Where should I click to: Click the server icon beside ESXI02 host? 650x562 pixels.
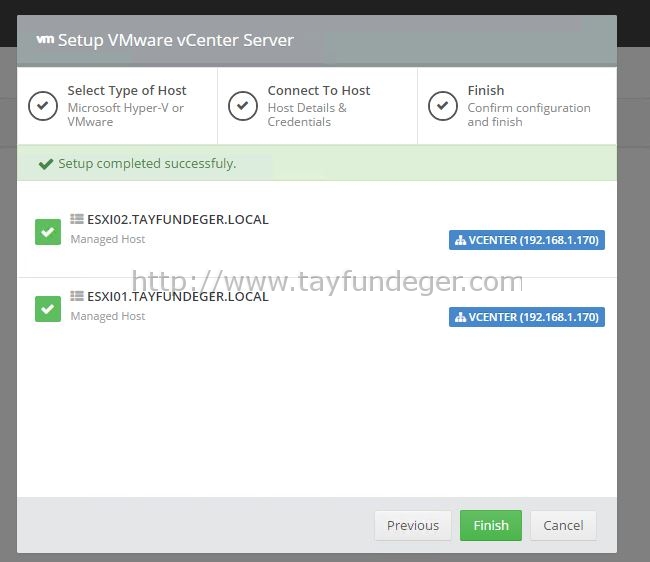click(x=77, y=218)
